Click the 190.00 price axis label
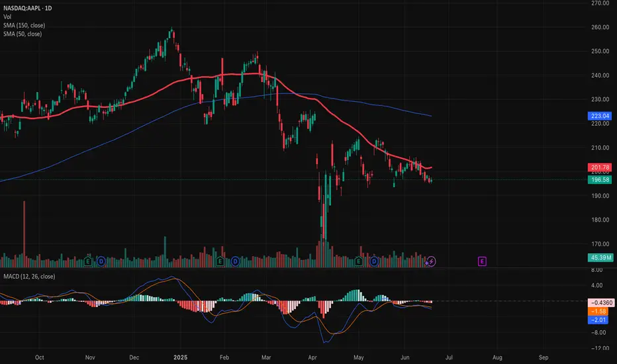Screen dimensions: 617x364 (600, 196)
